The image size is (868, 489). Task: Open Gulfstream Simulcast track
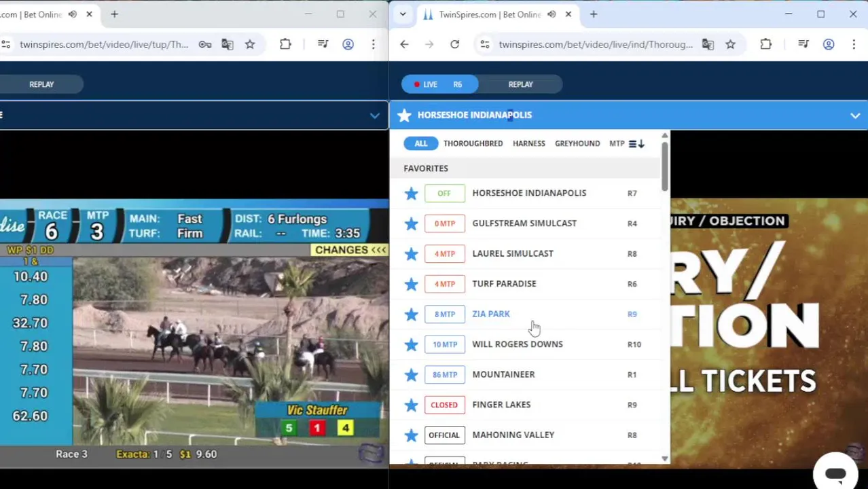click(x=524, y=223)
